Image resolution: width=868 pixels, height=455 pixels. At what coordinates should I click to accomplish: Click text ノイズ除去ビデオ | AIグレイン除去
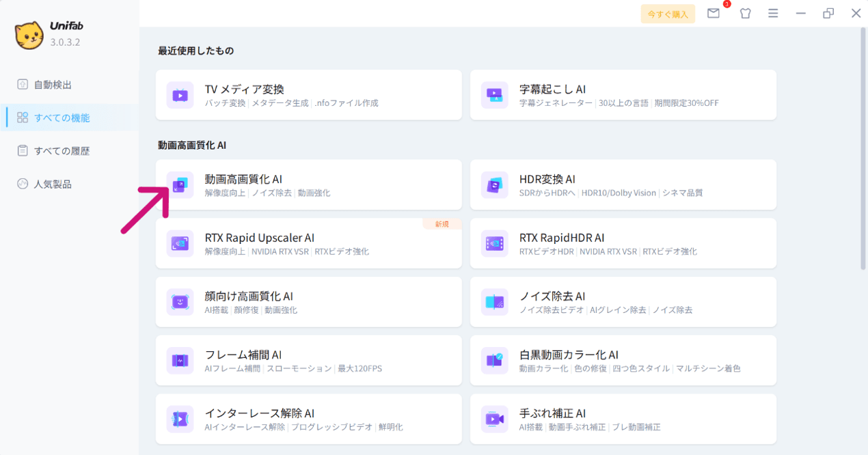[x=583, y=310]
